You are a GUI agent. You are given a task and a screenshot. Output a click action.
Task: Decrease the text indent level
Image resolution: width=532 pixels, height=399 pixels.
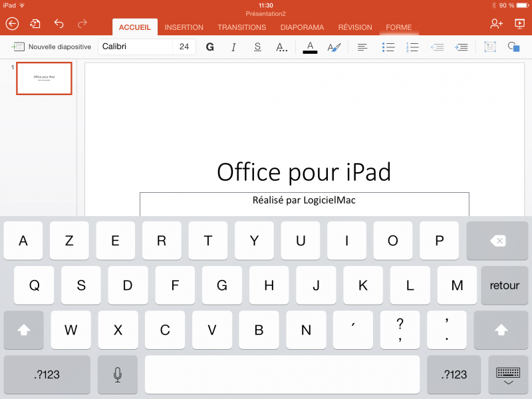pos(438,47)
